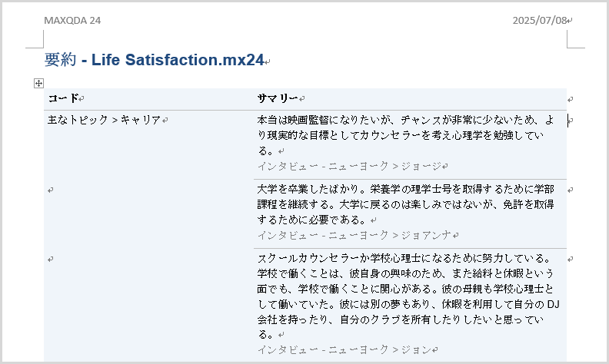The height and width of the screenshot is (364, 609).
Task: Click the word DJ in third summary
Action: tap(553, 304)
